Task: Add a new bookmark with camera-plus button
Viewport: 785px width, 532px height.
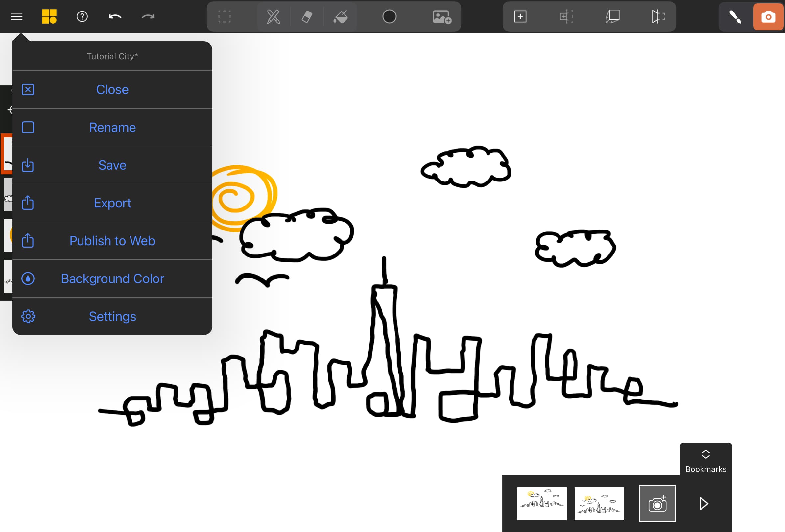Action: pos(657,504)
